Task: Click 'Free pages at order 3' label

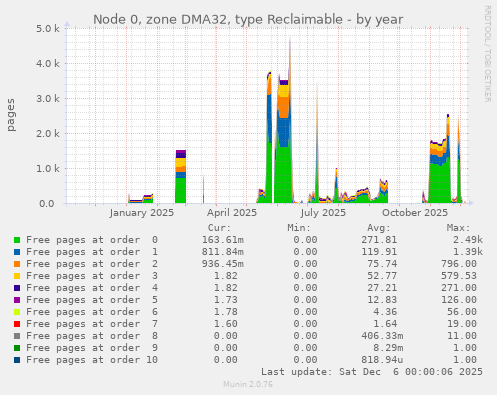Action: [92, 276]
